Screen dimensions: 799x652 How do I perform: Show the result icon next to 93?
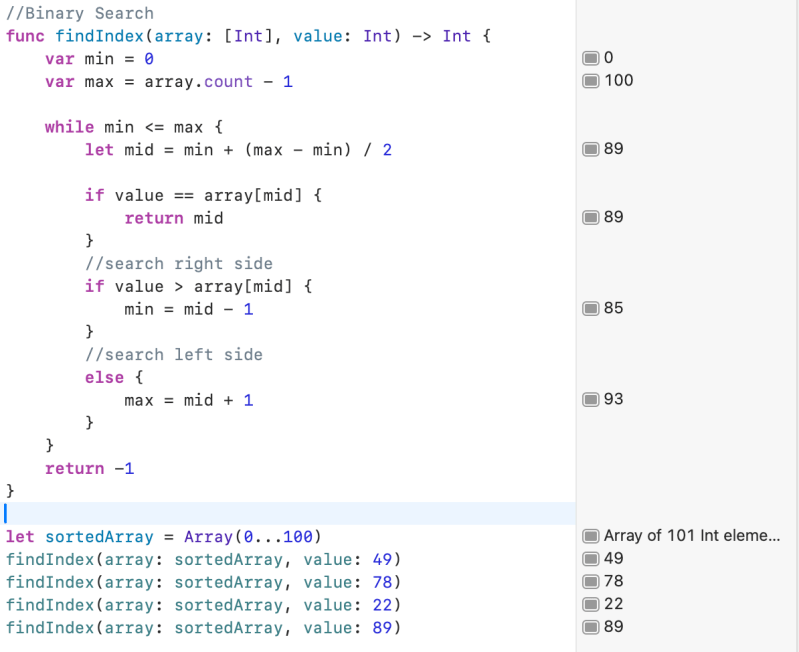click(x=590, y=400)
